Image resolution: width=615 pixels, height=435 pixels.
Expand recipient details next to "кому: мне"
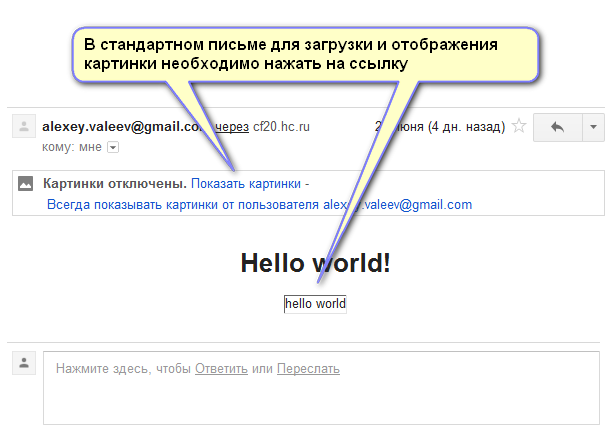pyautogui.click(x=113, y=147)
